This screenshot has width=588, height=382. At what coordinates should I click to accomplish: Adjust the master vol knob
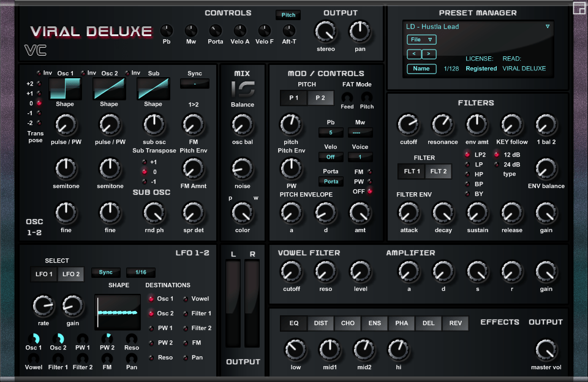pyautogui.click(x=546, y=350)
